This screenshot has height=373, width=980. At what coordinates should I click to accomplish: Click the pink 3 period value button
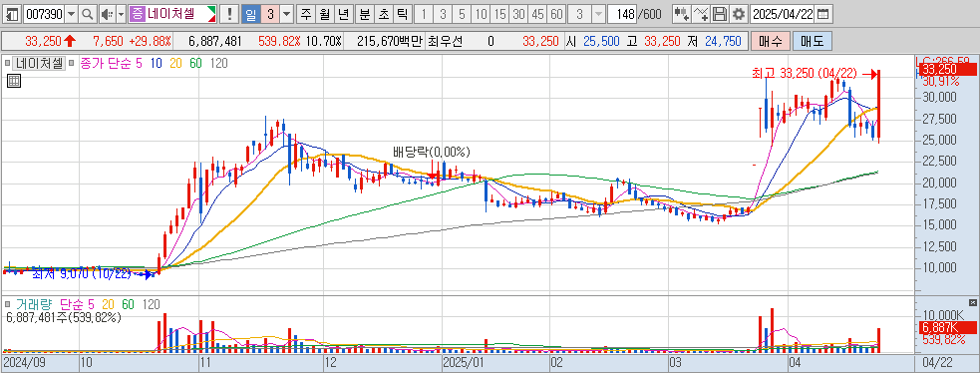coord(269,14)
